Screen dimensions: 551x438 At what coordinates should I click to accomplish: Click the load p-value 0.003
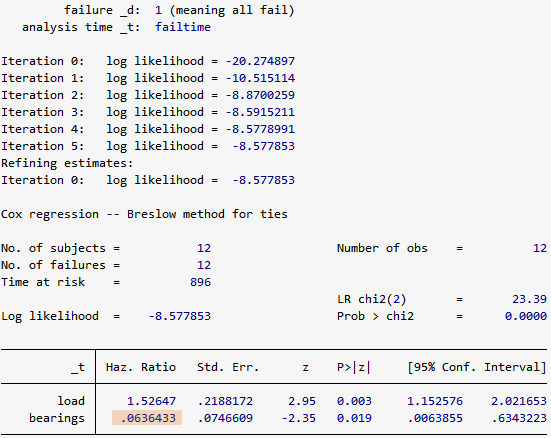[x=354, y=401]
